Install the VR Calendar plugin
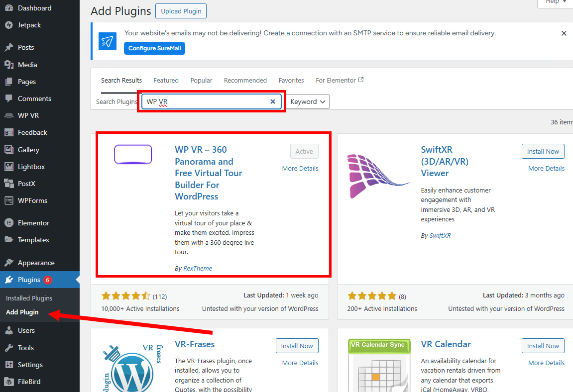 [x=543, y=346]
